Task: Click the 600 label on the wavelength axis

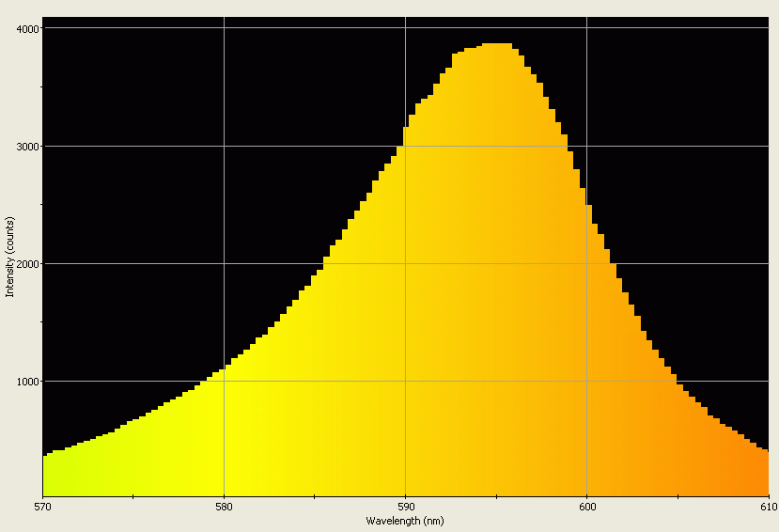Action: [586, 508]
